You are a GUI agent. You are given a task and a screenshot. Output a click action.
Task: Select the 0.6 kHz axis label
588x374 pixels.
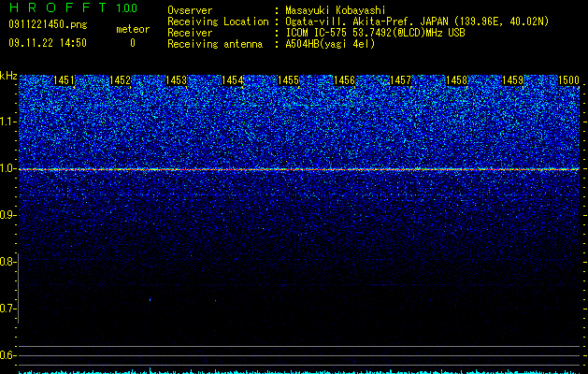coord(7,355)
